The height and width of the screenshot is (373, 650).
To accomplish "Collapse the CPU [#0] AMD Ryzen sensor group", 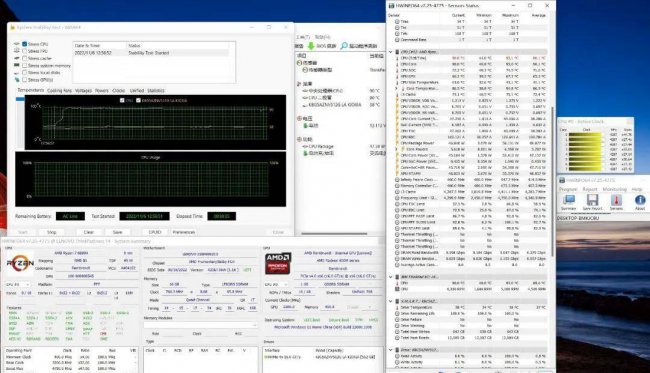I will (x=390, y=52).
